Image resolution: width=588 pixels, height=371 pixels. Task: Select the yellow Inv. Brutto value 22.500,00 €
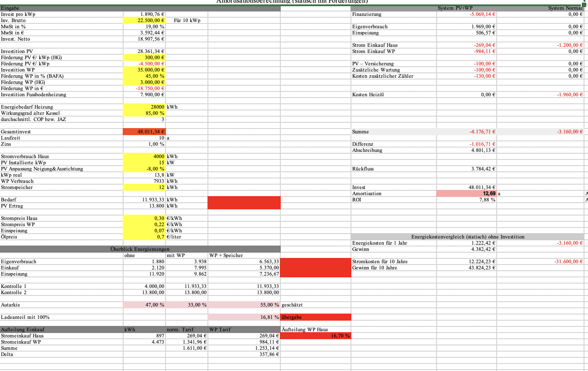click(x=144, y=20)
